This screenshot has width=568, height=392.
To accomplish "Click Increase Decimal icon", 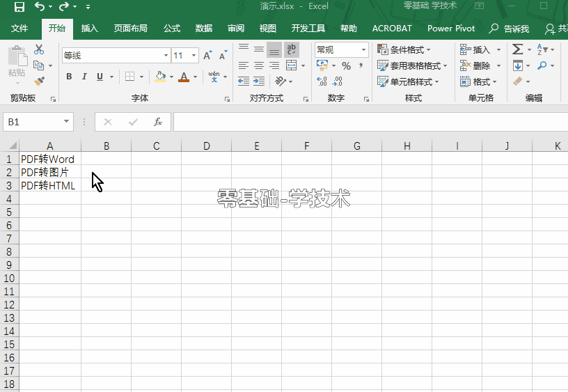I will coord(322,81).
